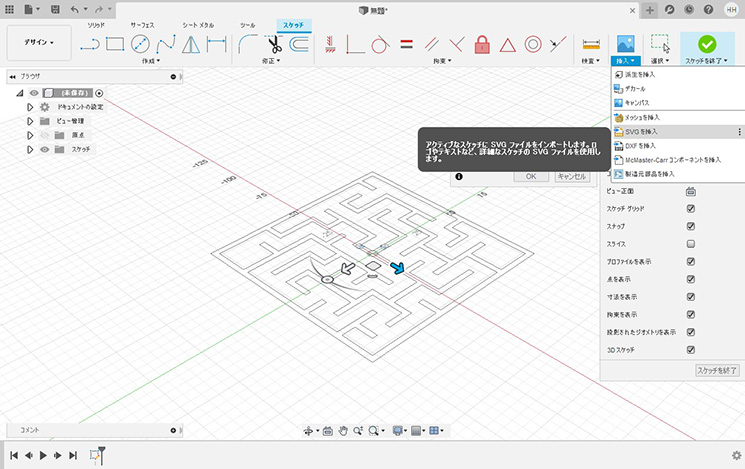Image resolution: width=745 pixels, height=469 pixels.
Task: Choose キャンバス menu item
Action: 678,103
